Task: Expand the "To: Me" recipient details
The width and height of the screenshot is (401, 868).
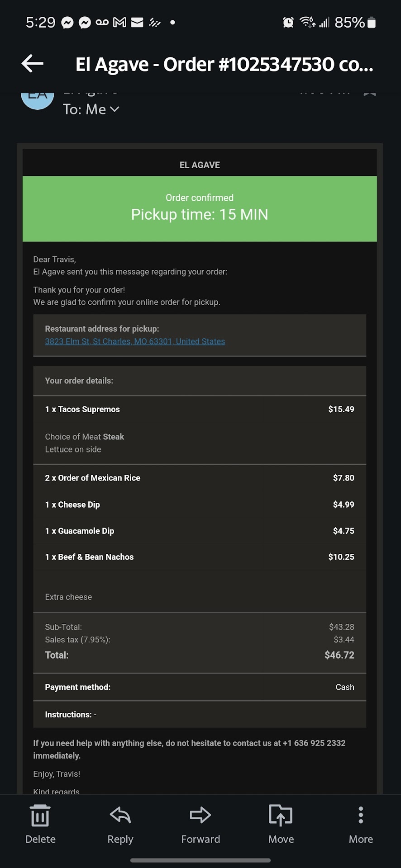Action: 91,109
